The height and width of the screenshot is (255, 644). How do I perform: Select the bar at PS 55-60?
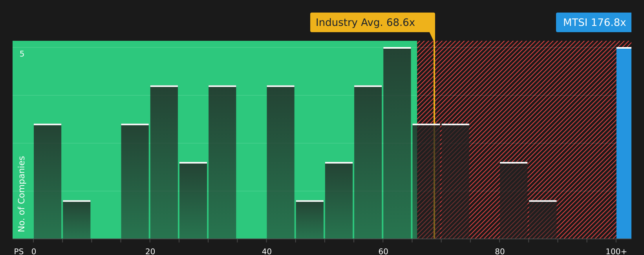368,162
